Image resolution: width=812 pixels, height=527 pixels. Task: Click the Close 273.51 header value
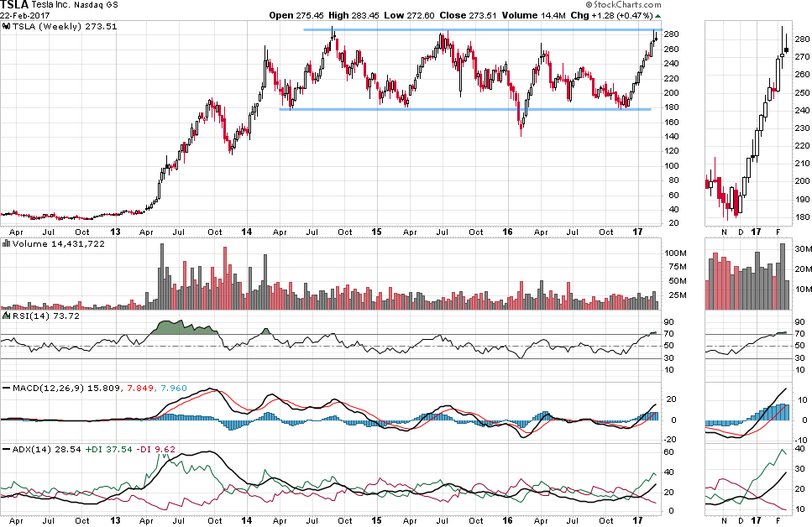(x=469, y=16)
